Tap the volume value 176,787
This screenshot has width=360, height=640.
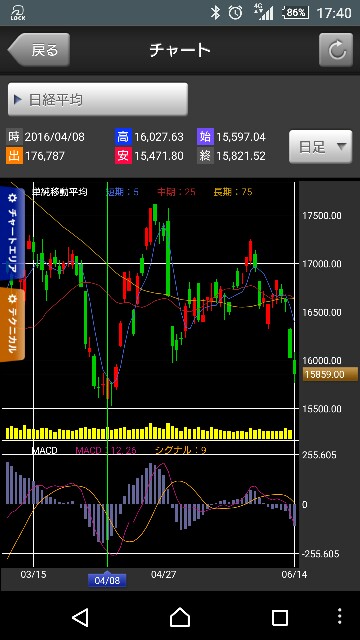[x=45, y=156]
